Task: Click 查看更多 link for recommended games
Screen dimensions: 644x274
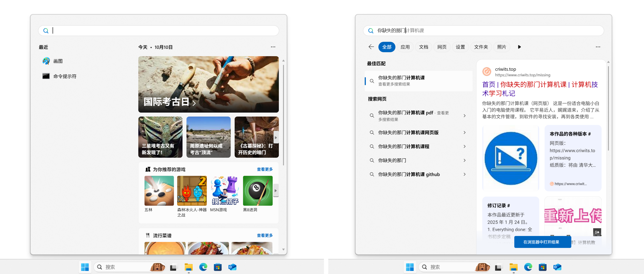Action: [x=264, y=169]
